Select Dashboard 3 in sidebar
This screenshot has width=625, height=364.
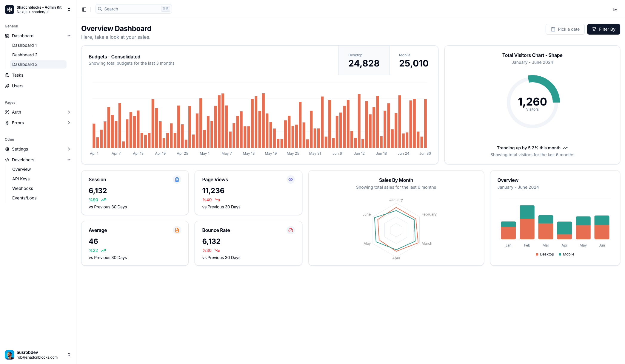pos(38,64)
